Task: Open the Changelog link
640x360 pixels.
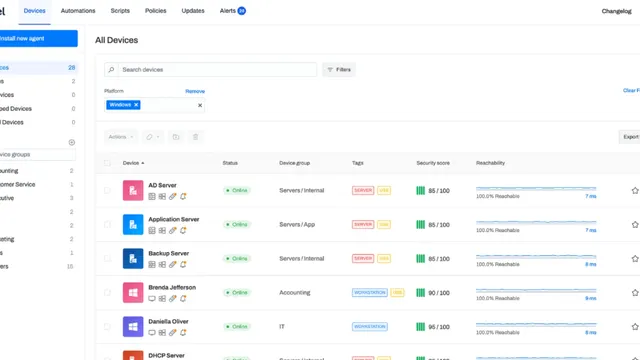Action: tap(616, 11)
